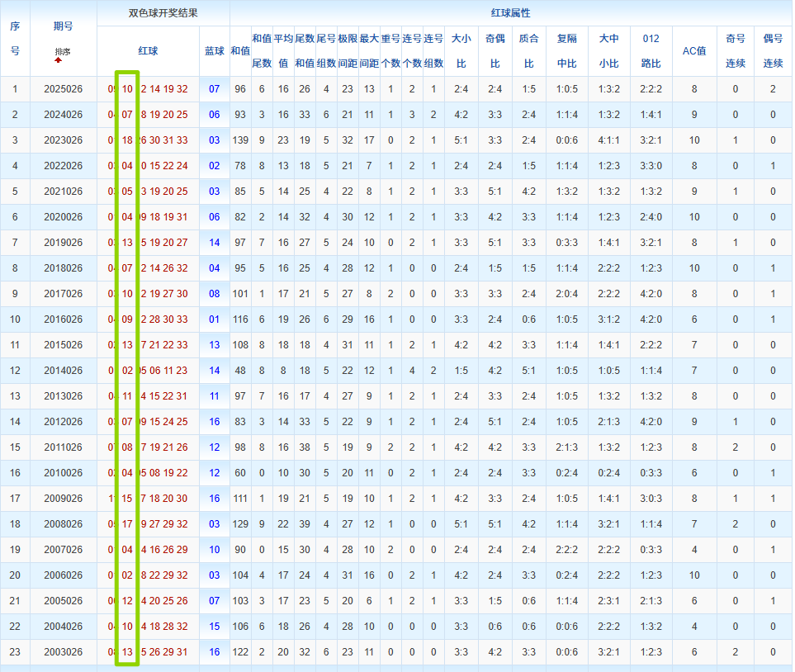Click the 偶号连续 column header

pos(774,50)
